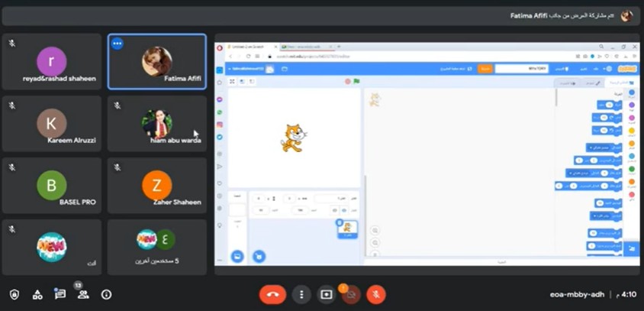Open the host controls shield icon
644x311 pixels.
pyautogui.click(x=14, y=294)
